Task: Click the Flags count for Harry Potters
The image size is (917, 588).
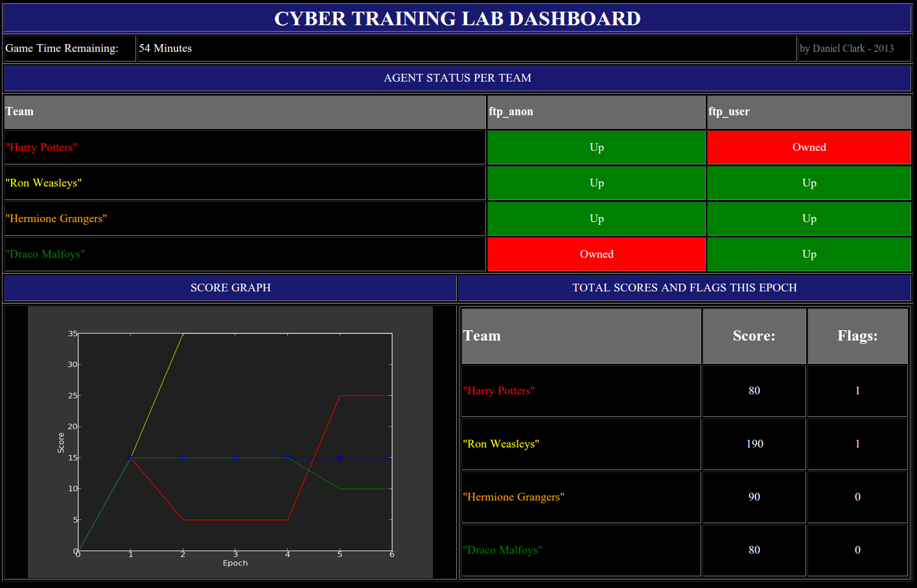Action: (x=857, y=390)
